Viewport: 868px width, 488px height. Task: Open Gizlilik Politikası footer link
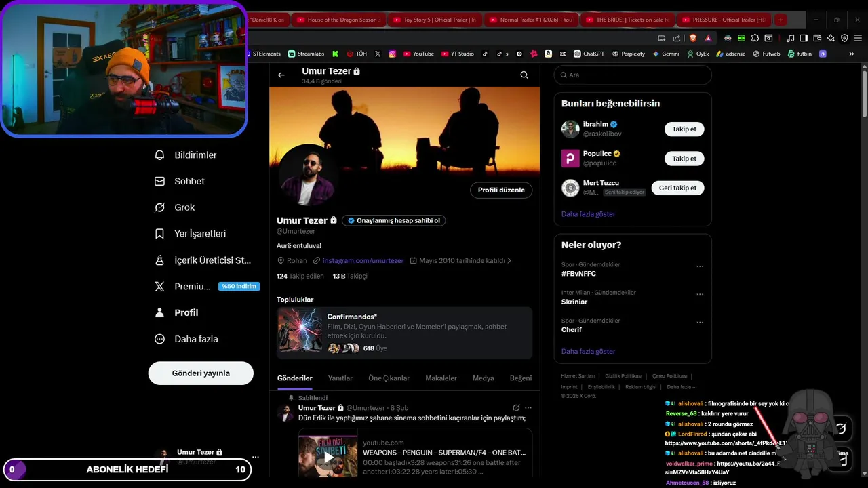point(623,376)
